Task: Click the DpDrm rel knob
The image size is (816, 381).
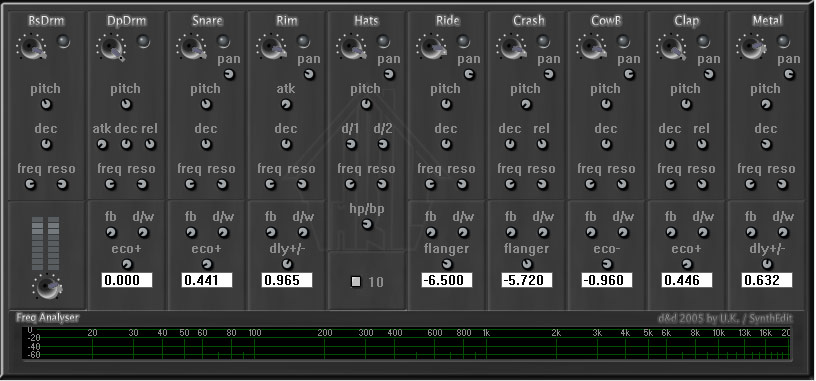Action: pos(150,145)
